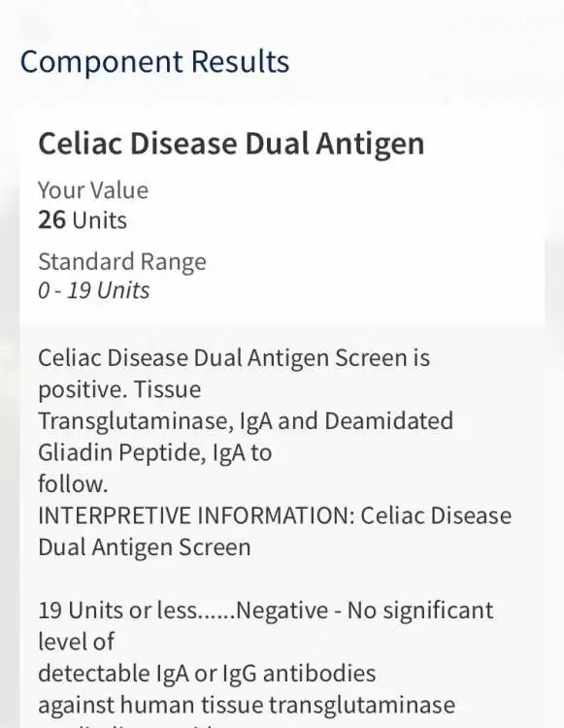Open the Celiac Disease Dual Antigen title
This screenshot has height=728, width=564.
(x=231, y=144)
